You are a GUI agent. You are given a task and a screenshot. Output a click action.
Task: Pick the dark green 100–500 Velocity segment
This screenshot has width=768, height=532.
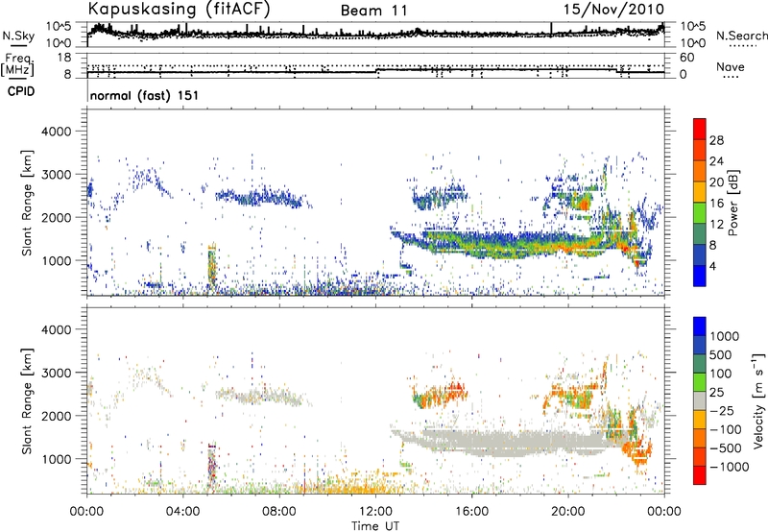[700, 364]
